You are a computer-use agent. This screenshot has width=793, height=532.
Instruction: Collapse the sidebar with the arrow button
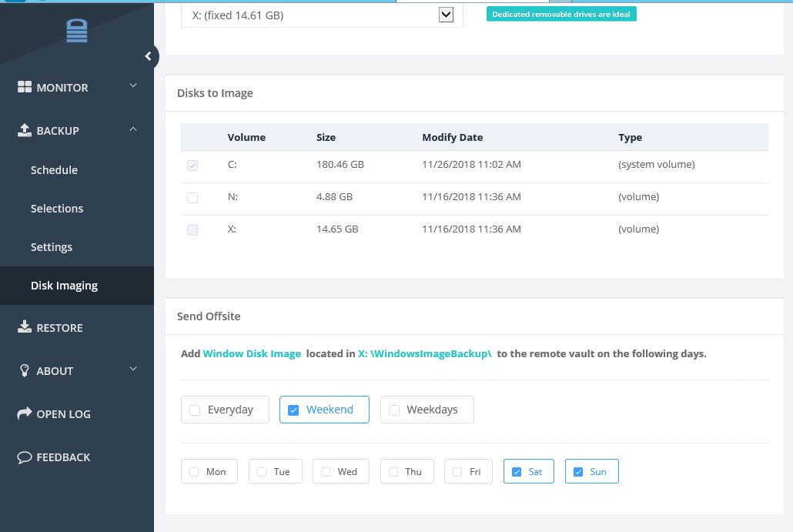(148, 56)
